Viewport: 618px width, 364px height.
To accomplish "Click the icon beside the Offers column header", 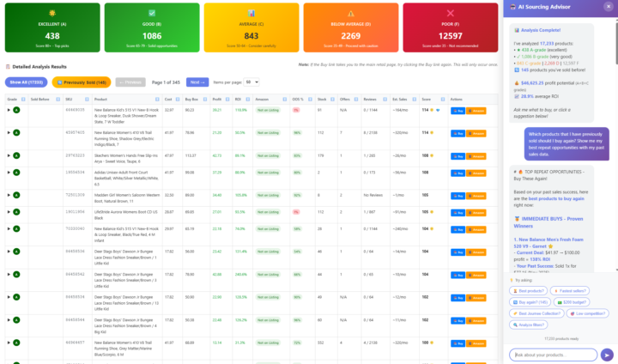I will tap(356, 100).
